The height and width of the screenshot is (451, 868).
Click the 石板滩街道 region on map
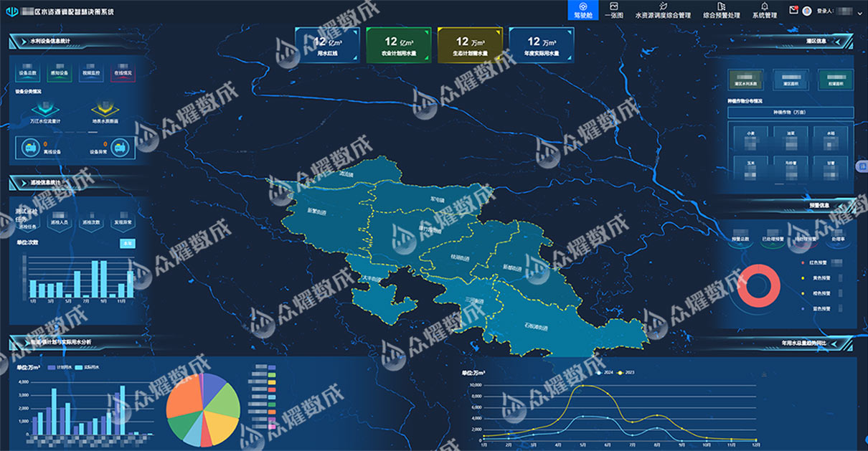coord(537,326)
